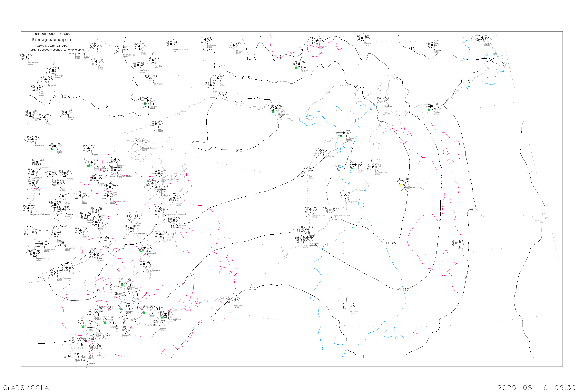Click the shower triangle at Усть-Воямполка
This screenshot has height=392, width=588.
(349, 136)
